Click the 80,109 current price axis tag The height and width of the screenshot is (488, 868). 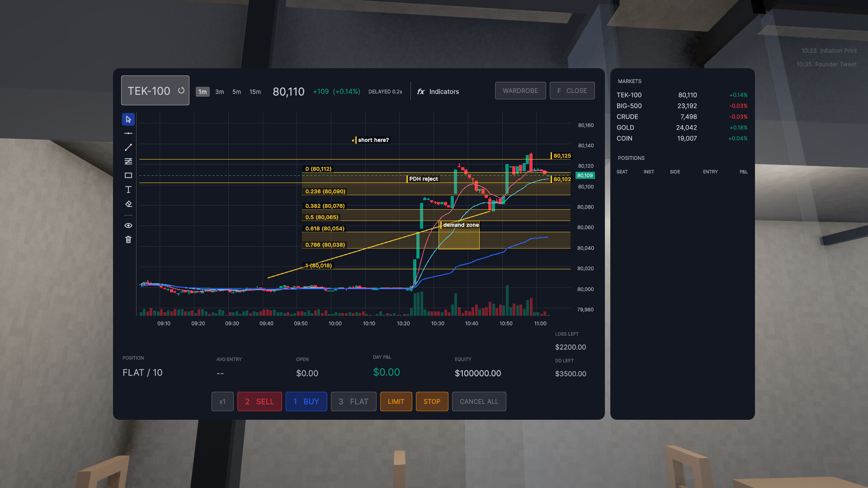coord(585,175)
